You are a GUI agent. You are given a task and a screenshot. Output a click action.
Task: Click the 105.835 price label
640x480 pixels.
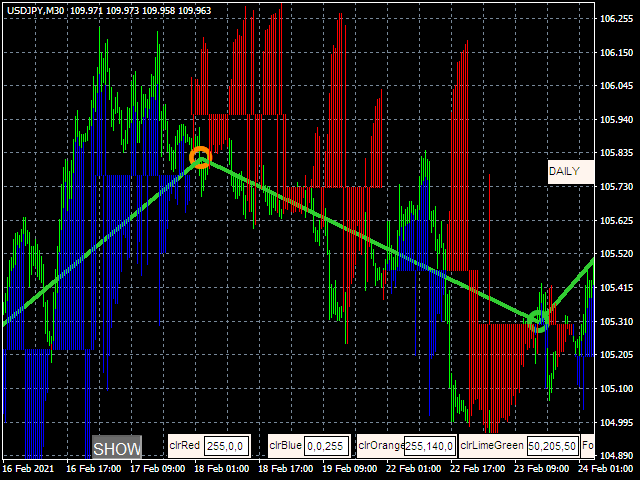pyautogui.click(x=616, y=153)
